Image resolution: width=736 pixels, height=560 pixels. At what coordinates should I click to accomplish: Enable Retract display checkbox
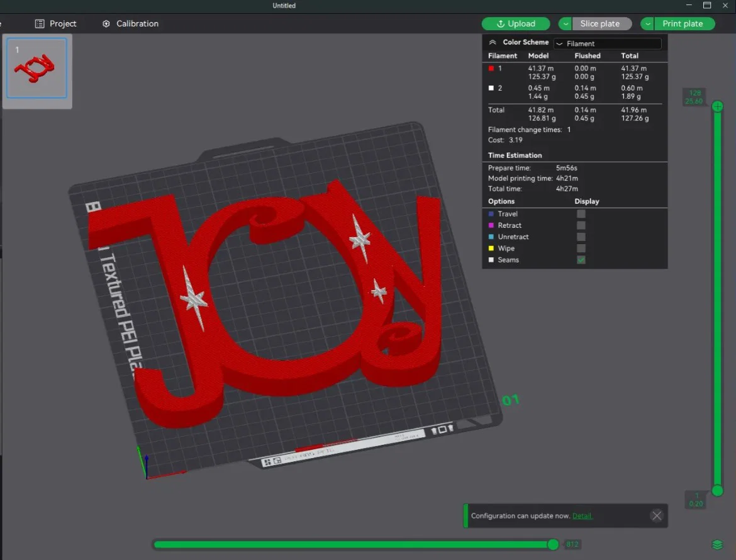[581, 225]
